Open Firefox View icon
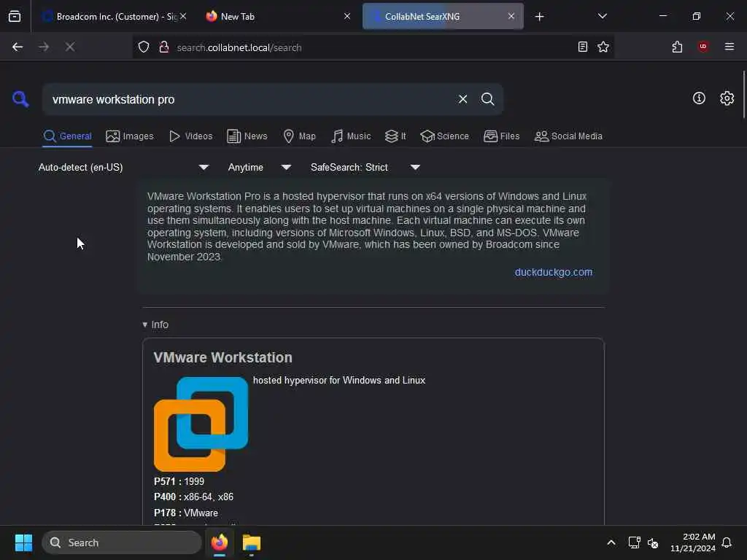The height and width of the screenshot is (560, 747). (x=15, y=16)
